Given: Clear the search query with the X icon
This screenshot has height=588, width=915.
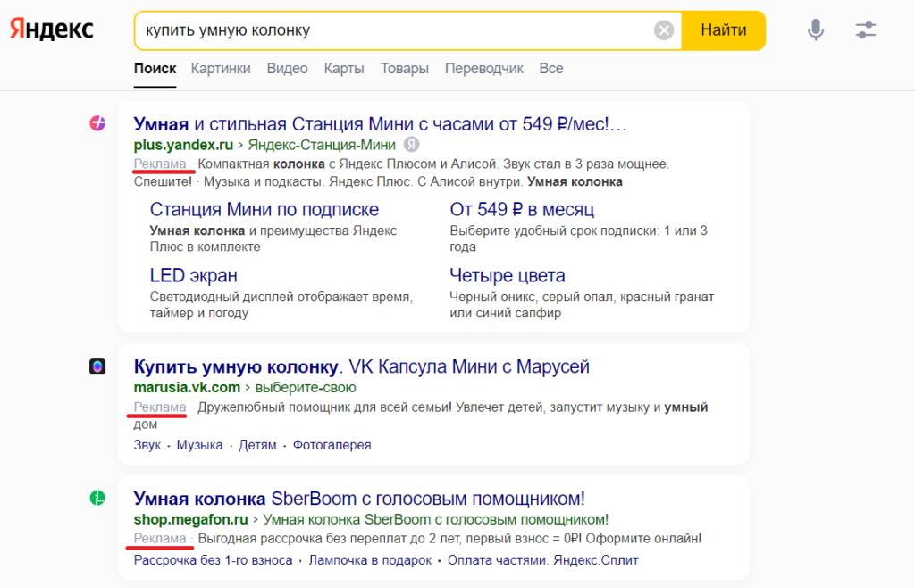Looking at the screenshot, I should (664, 29).
